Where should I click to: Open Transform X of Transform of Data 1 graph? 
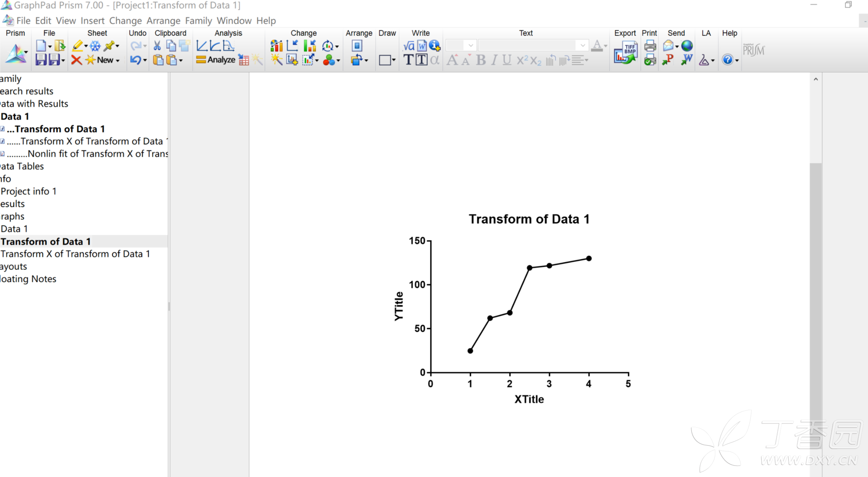point(75,254)
